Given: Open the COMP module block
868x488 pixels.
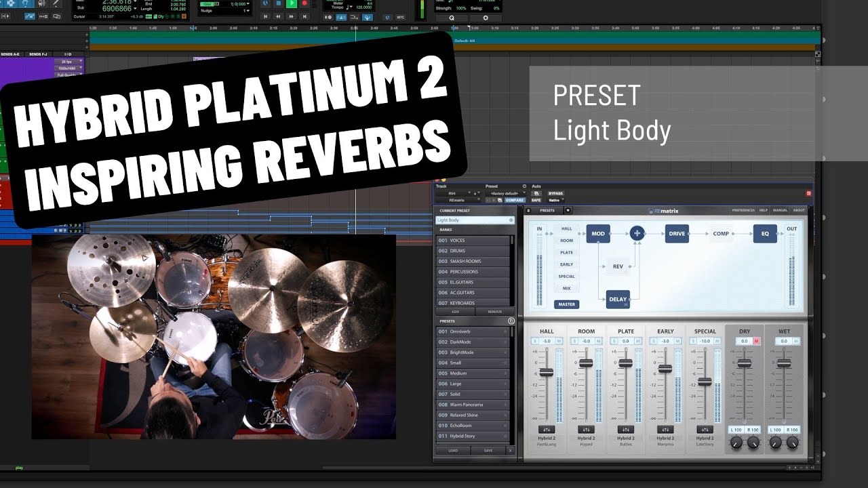Looking at the screenshot, I should (x=721, y=234).
